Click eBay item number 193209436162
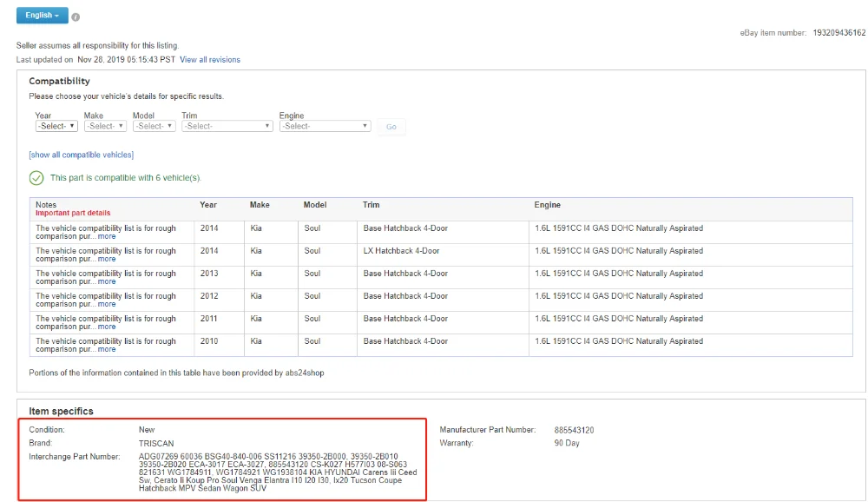Screen dimensions: 868x502 (x=838, y=33)
